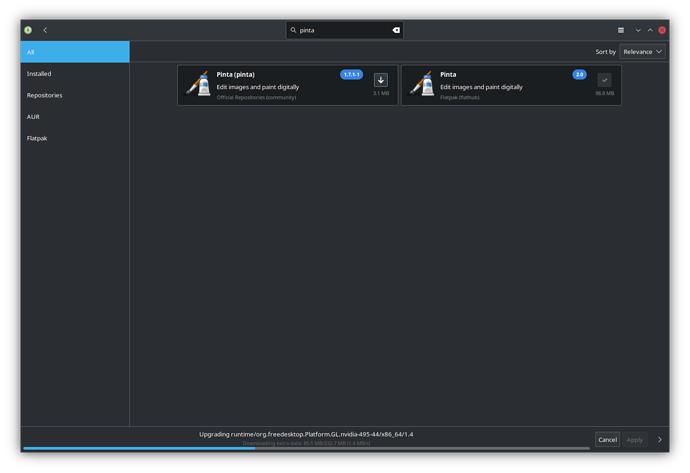The image size is (690, 473).
Task: Click the 1.7.1-1 version badge
Action: tap(351, 74)
